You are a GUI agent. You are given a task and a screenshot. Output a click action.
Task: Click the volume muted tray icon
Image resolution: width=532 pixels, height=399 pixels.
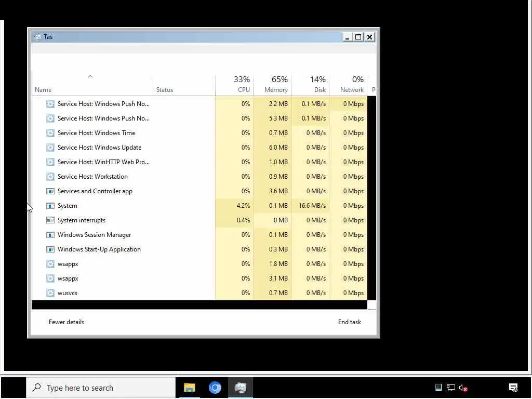point(463,388)
